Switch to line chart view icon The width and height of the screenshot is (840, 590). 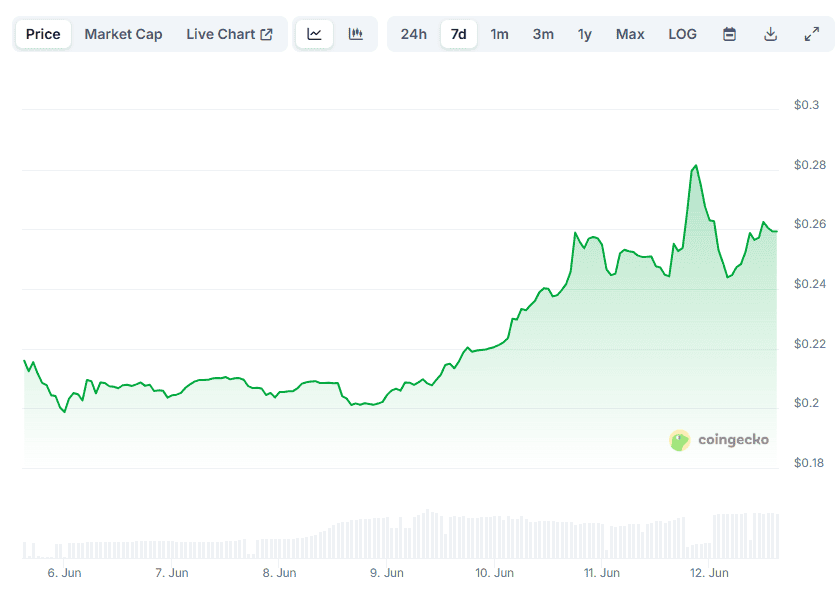(314, 34)
